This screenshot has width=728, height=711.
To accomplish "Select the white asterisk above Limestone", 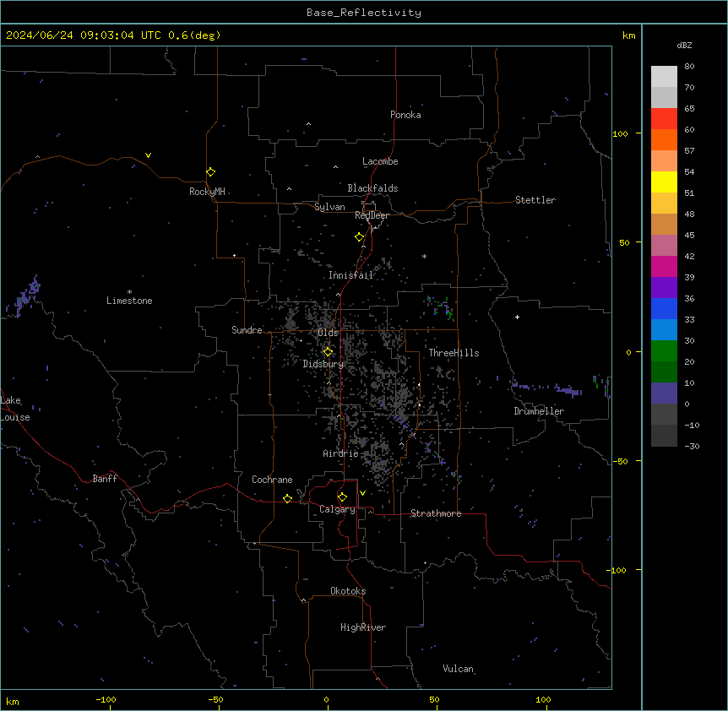I will (129, 292).
